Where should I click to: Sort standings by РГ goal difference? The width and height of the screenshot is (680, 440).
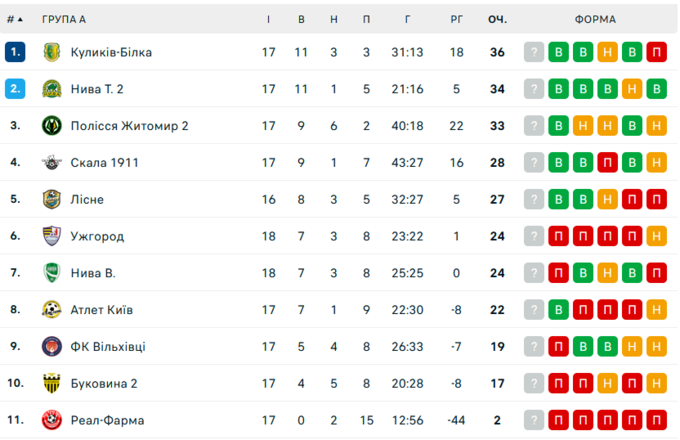point(456,19)
